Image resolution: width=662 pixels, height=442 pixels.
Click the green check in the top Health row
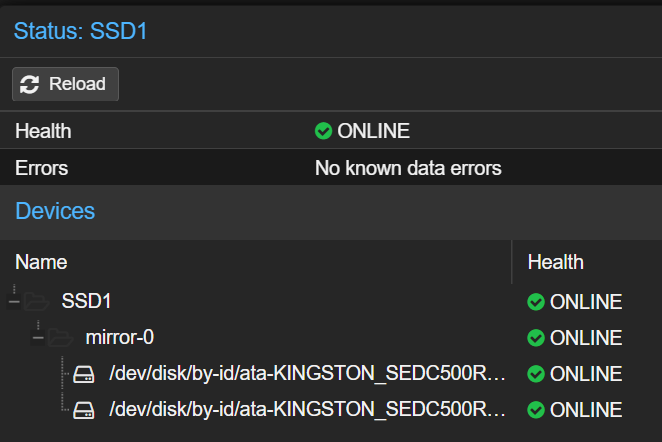click(x=323, y=131)
